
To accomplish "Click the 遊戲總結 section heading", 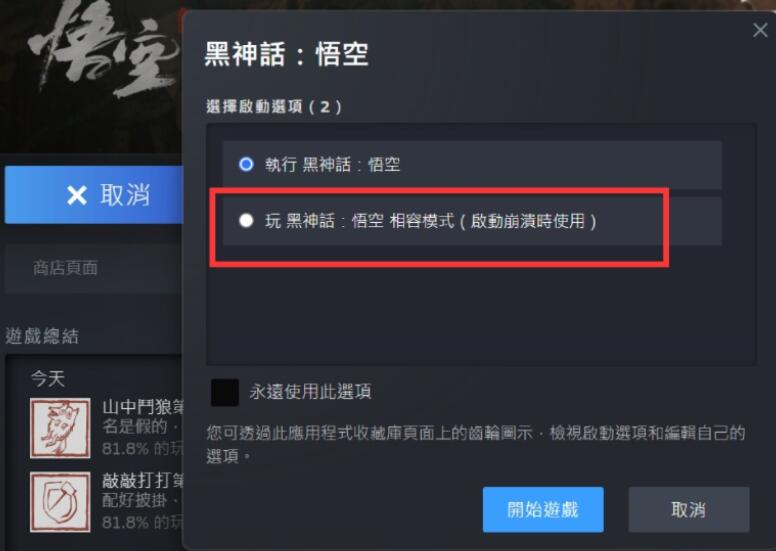I will coord(42,336).
